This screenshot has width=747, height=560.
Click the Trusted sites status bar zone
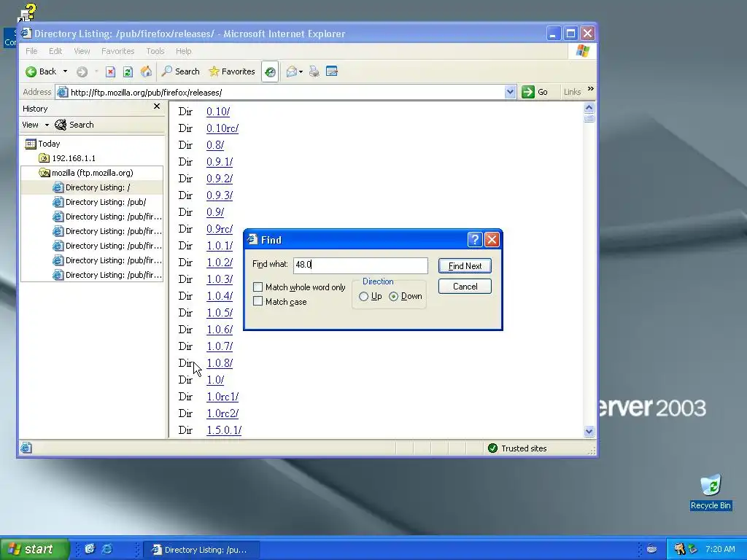[516, 448]
